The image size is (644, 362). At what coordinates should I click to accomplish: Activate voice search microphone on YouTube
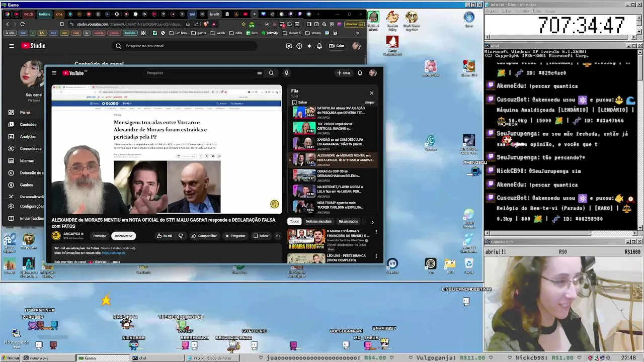286,73
